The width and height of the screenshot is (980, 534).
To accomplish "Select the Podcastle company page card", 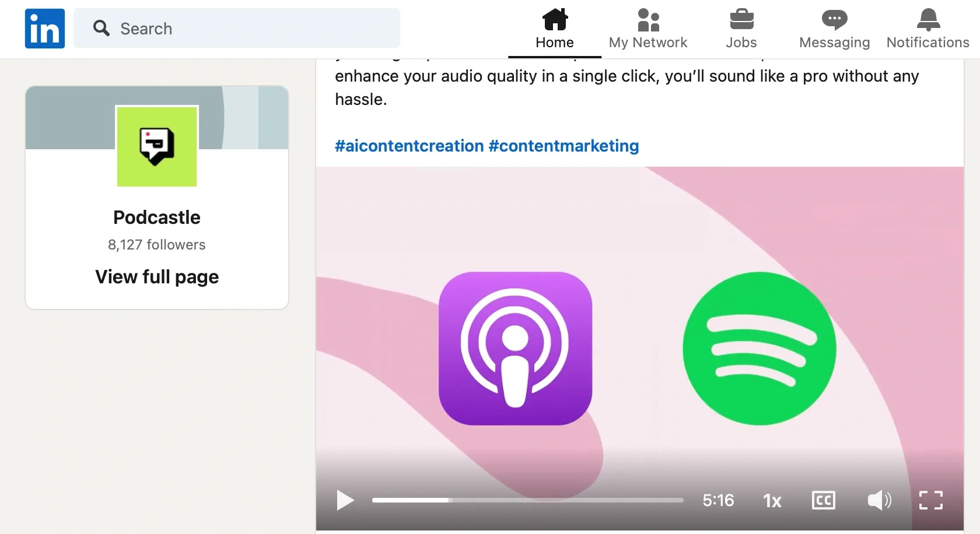I will tap(156, 196).
